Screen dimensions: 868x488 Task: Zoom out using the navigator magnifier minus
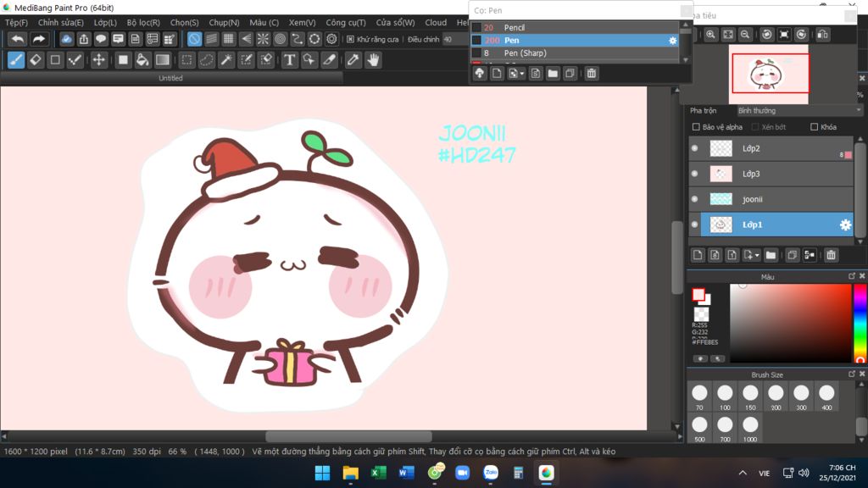point(745,34)
